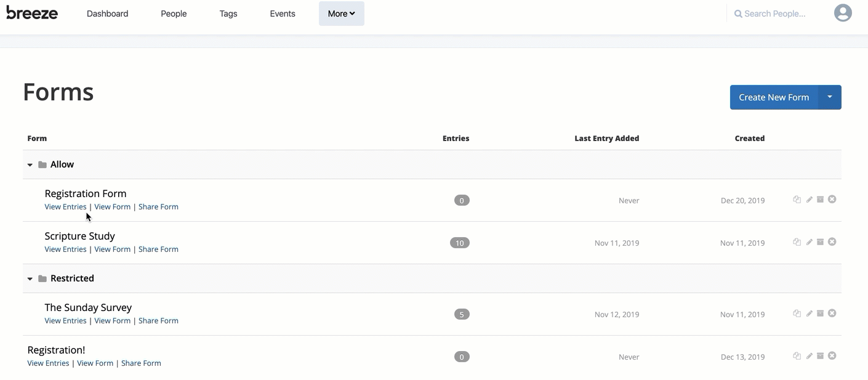
Task: Click The Sunday Survey entries badge 5
Action: click(x=462, y=314)
